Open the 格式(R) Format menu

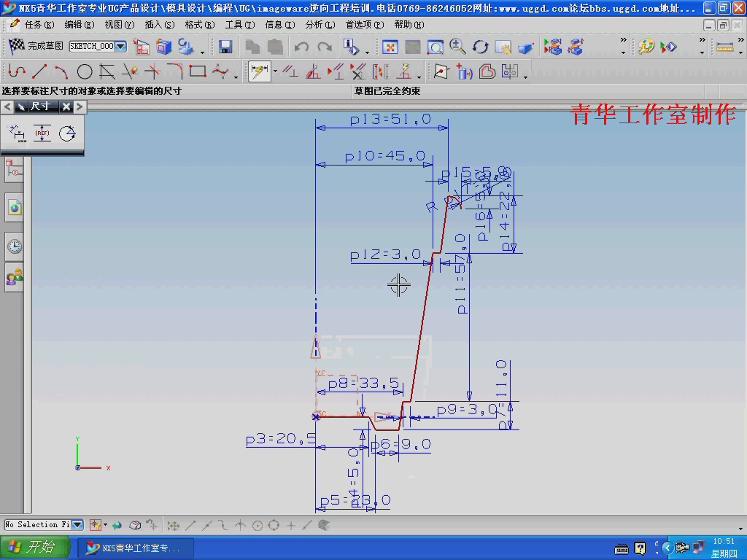200,24
